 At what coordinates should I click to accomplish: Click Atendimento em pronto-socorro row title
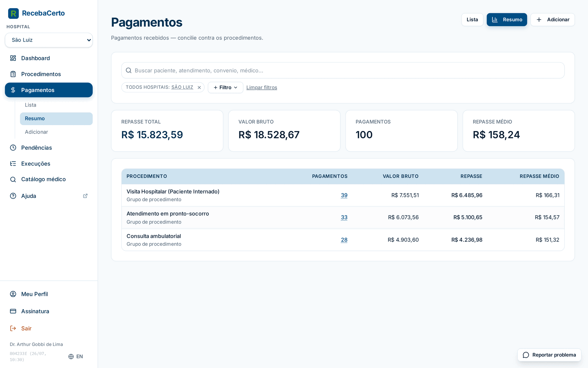point(168,214)
